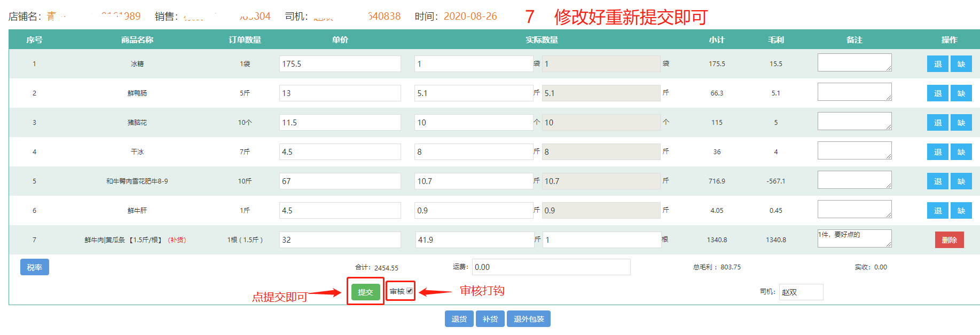The height and width of the screenshot is (335, 980).
Task: Click 退 button for 干冰 row
Action: point(937,152)
